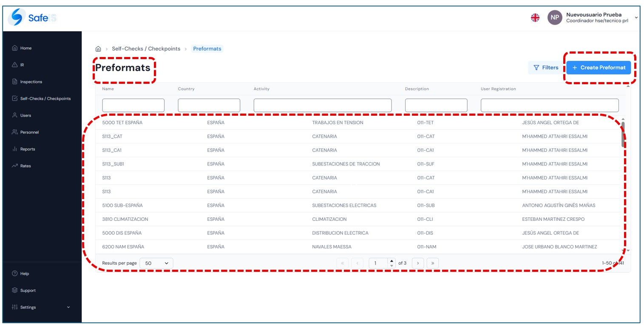Click the SafeIS logo
The height and width of the screenshot is (325, 644).
click(32, 17)
